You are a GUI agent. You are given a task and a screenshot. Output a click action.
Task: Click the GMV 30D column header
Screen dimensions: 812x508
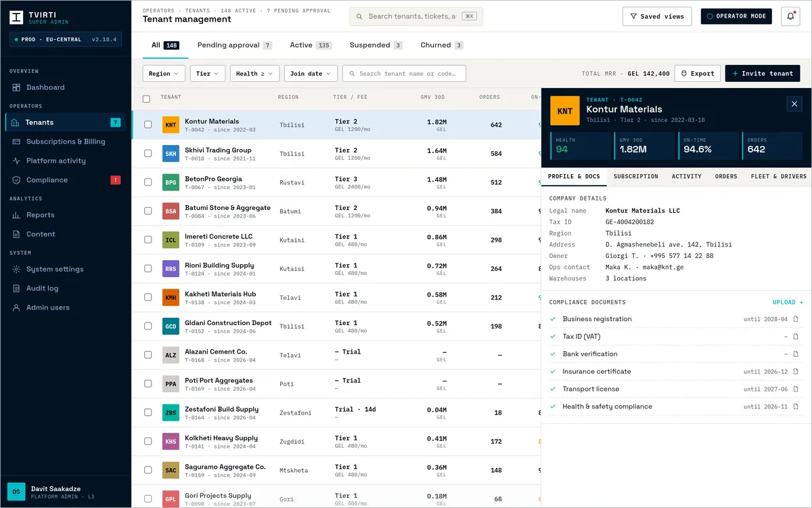click(433, 97)
